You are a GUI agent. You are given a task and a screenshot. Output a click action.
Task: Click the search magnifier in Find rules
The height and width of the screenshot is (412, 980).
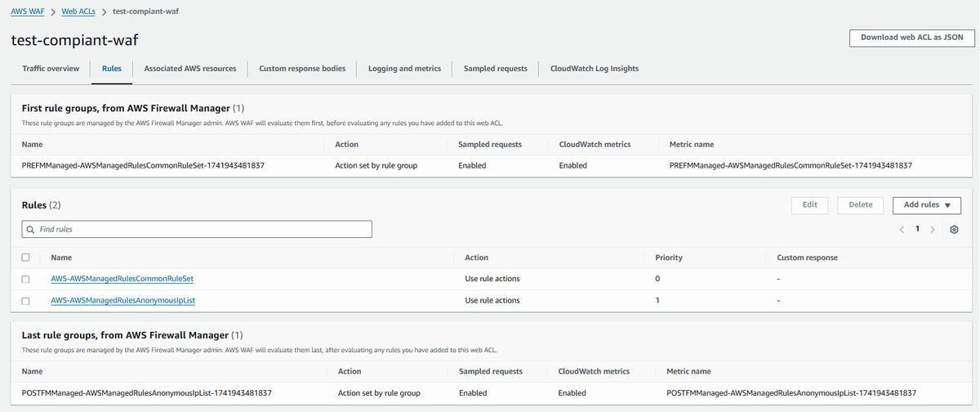(31, 230)
